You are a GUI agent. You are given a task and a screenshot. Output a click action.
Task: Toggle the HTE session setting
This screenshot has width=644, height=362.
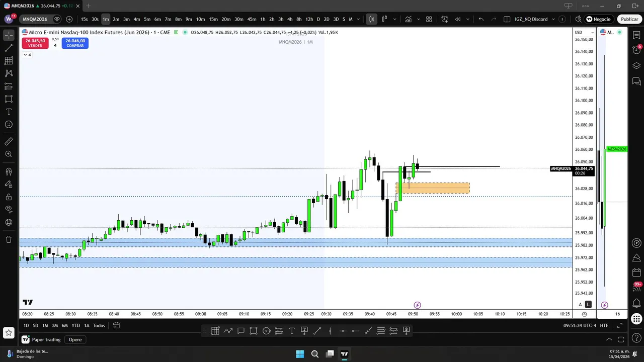tap(604, 325)
